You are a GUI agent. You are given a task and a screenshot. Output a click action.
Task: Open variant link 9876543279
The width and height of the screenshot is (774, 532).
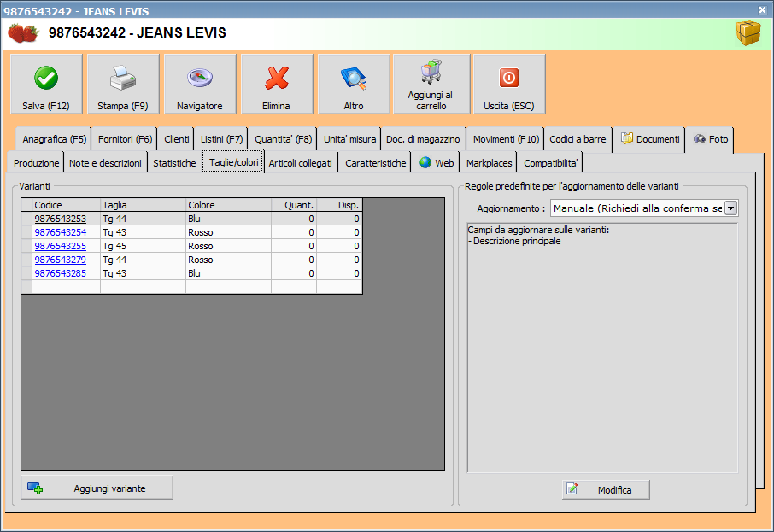pos(60,260)
